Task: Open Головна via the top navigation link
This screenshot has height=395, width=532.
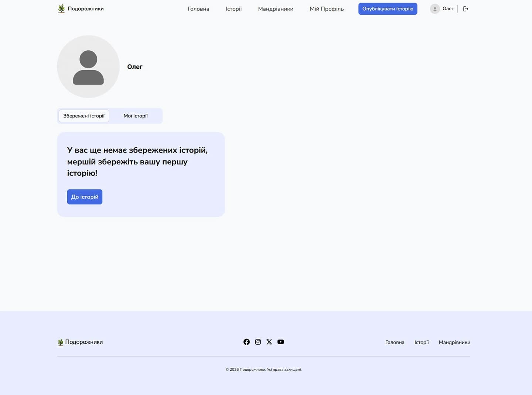Action: coord(198,8)
